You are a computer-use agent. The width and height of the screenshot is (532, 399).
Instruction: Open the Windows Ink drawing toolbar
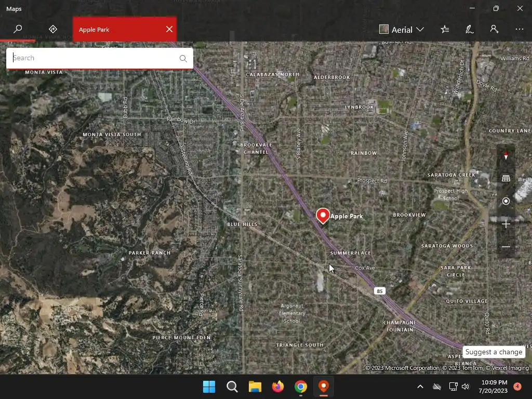tap(470, 29)
